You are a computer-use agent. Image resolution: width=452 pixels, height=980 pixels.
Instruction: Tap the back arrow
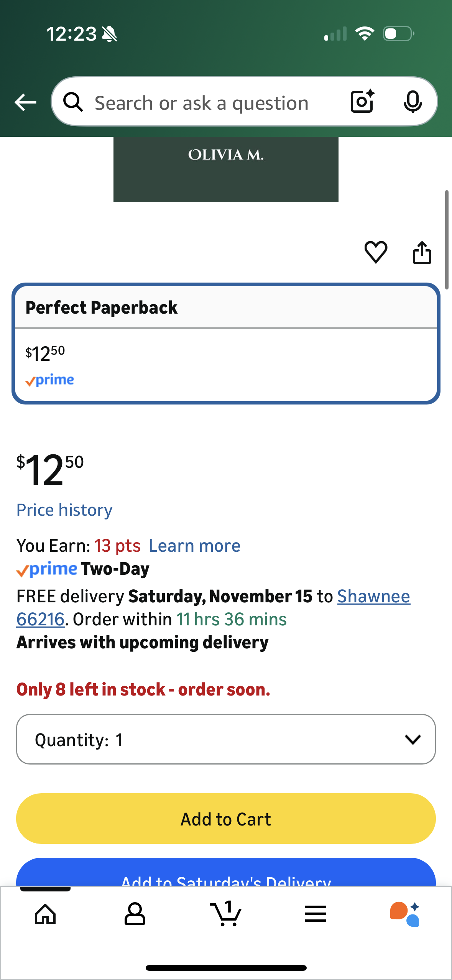click(x=25, y=102)
